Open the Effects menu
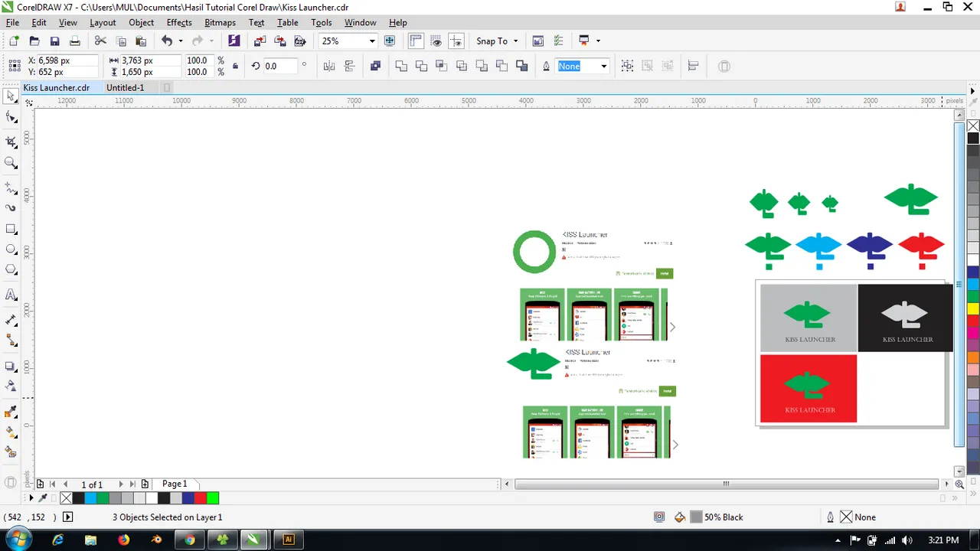This screenshot has width=980, height=551. pos(179,22)
